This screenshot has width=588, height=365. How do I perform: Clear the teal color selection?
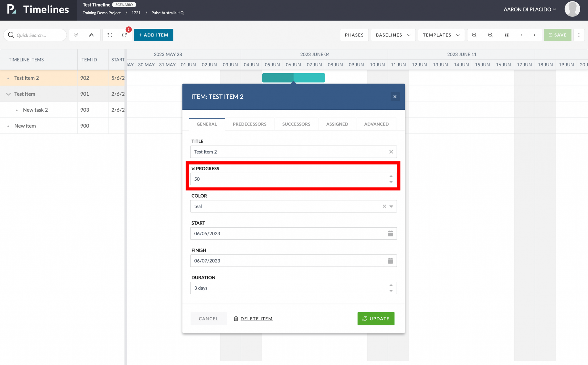click(x=384, y=206)
